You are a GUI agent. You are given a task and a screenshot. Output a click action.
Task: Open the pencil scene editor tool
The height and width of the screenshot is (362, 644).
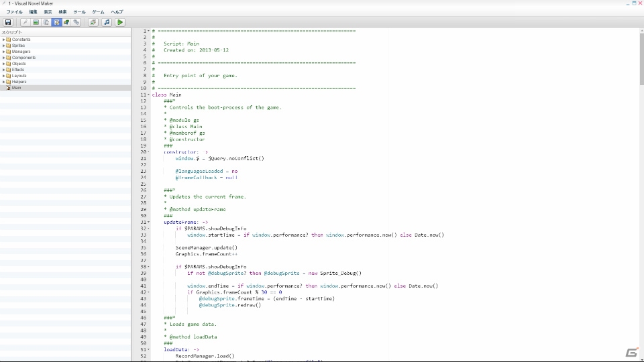click(x=25, y=22)
